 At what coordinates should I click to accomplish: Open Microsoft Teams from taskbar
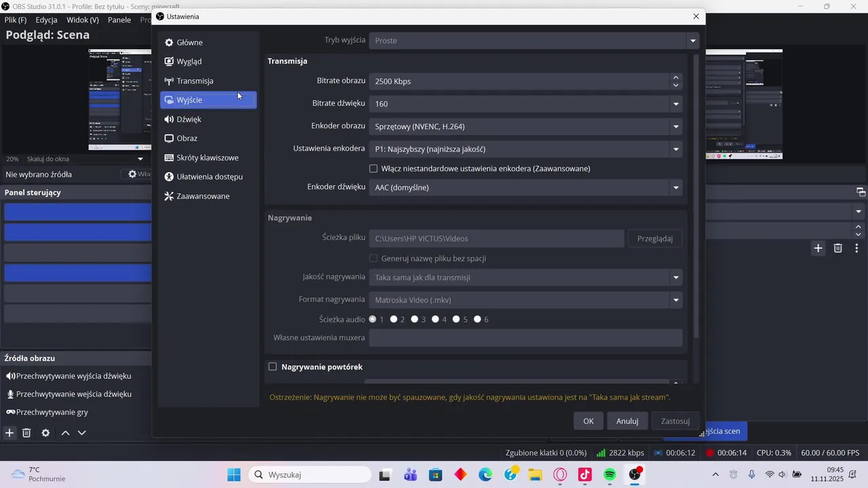tap(411, 474)
